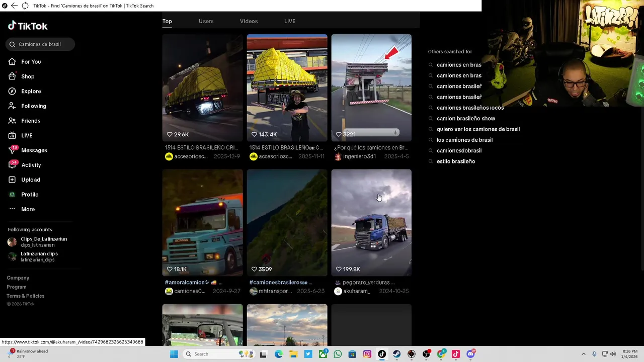The height and width of the screenshot is (362, 644).
Task: Open Discord from the taskbar
Action: (470, 354)
